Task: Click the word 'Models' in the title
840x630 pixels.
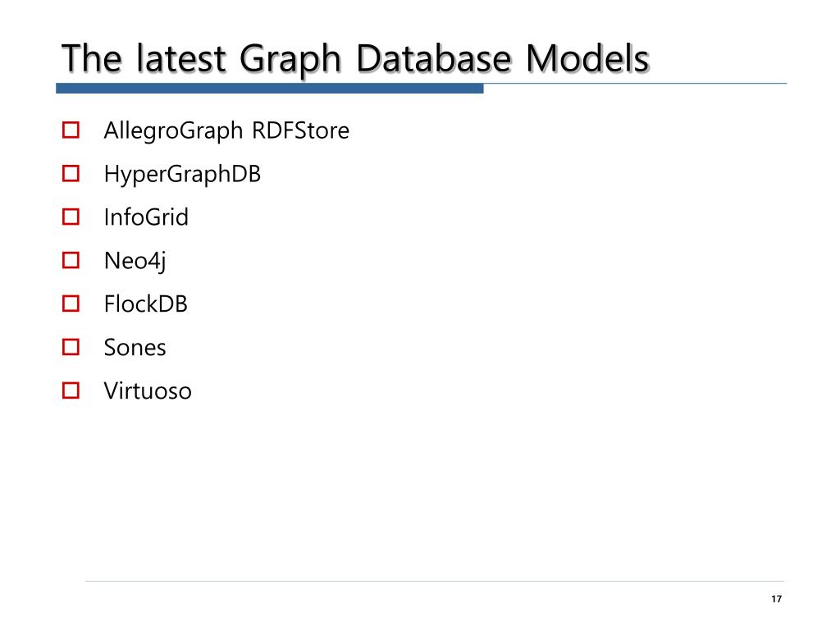Action: (x=587, y=58)
